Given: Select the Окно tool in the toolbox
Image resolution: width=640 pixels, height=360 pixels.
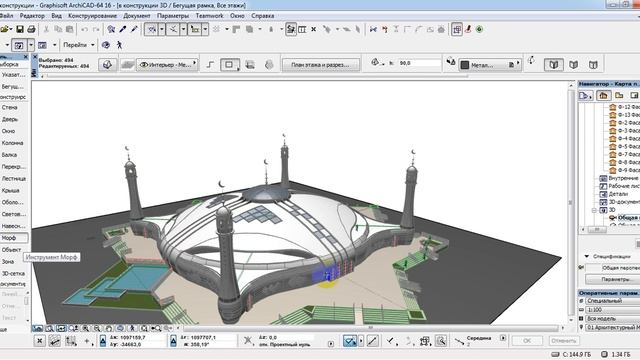Looking at the screenshot, I should click(9, 131).
